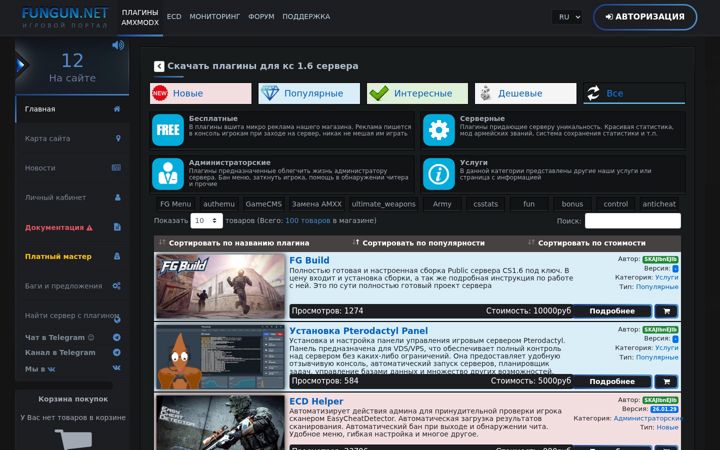Open ФОРУМ in the top menu

click(261, 17)
